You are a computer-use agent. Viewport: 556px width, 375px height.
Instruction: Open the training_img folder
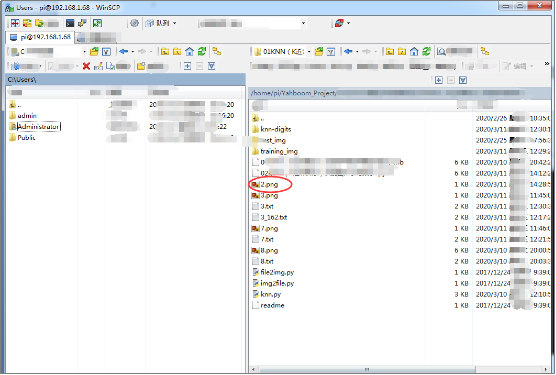(x=279, y=151)
